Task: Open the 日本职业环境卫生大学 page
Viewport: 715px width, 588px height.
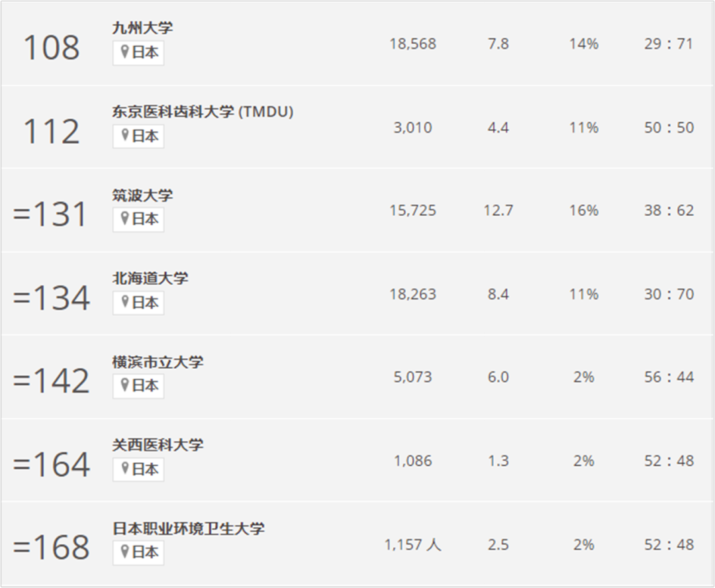Action: [x=188, y=528]
